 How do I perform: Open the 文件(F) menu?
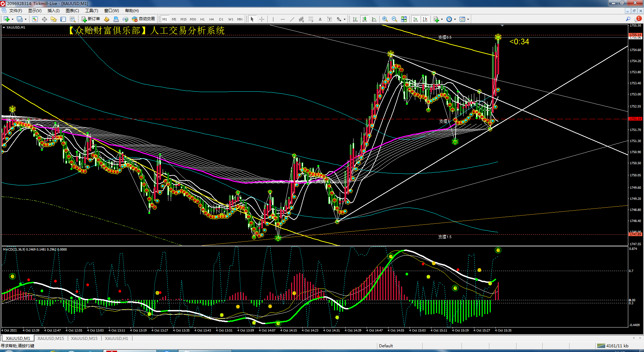[x=16, y=11]
